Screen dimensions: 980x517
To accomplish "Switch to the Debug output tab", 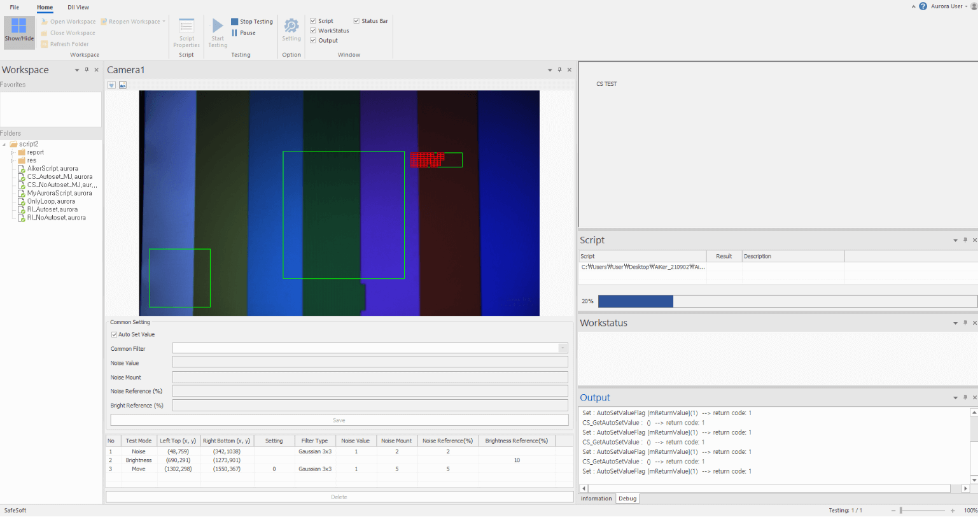I will [627, 499].
